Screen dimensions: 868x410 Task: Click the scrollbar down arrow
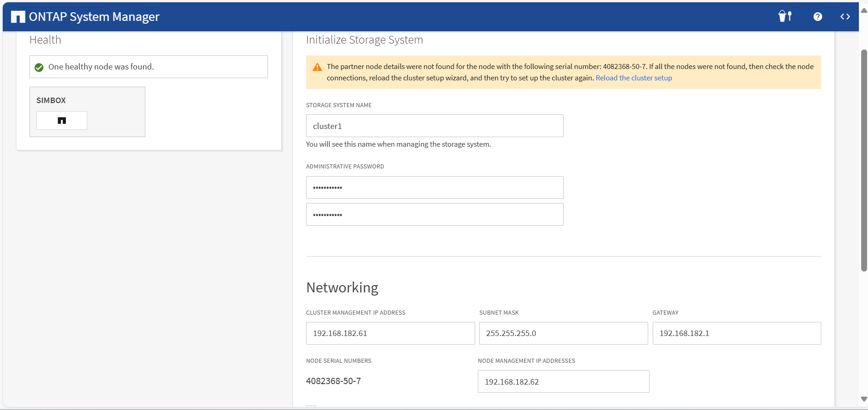(x=864, y=399)
